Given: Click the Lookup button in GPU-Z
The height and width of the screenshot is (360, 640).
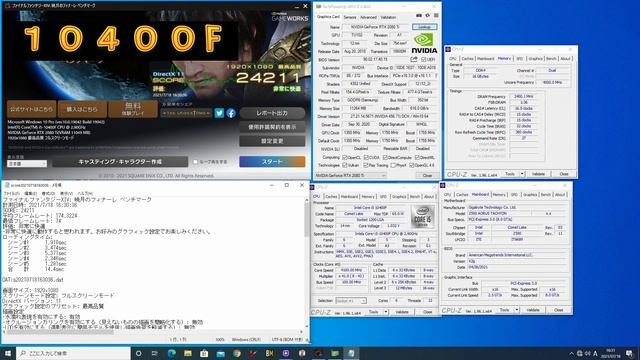Looking at the screenshot, I should 424,27.
